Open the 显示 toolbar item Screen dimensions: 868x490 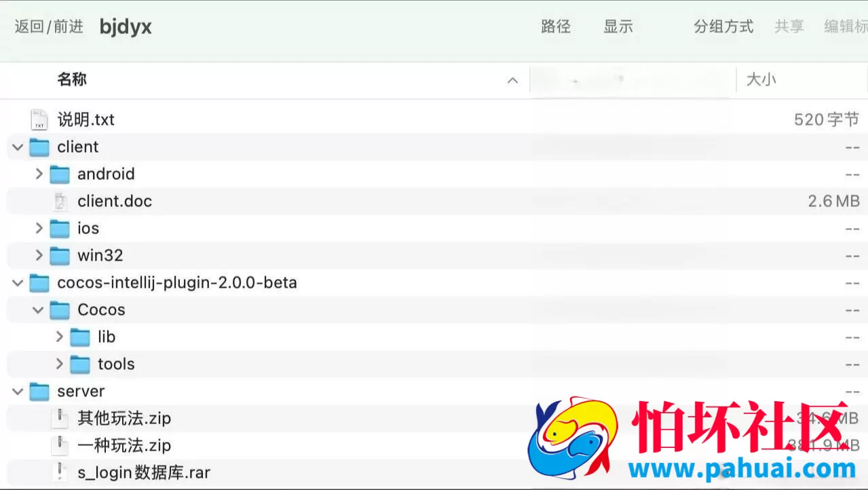pyautogui.click(x=618, y=26)
